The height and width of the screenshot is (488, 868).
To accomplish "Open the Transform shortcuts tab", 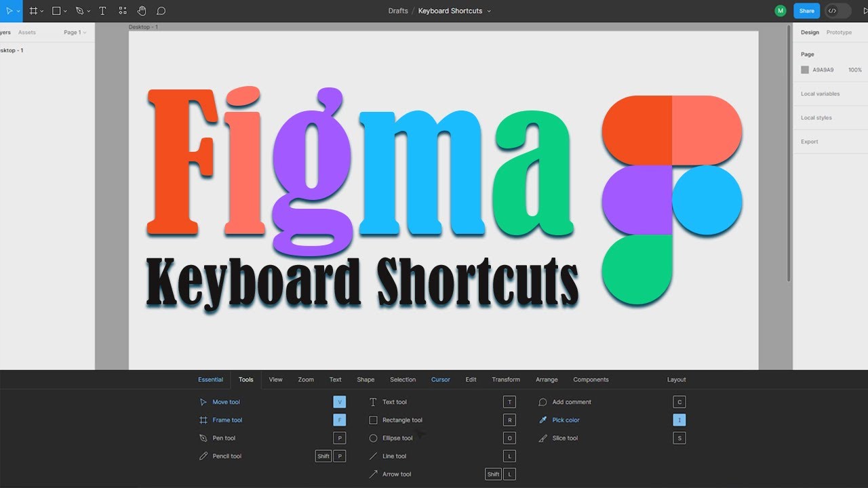I will coord(506,380).
